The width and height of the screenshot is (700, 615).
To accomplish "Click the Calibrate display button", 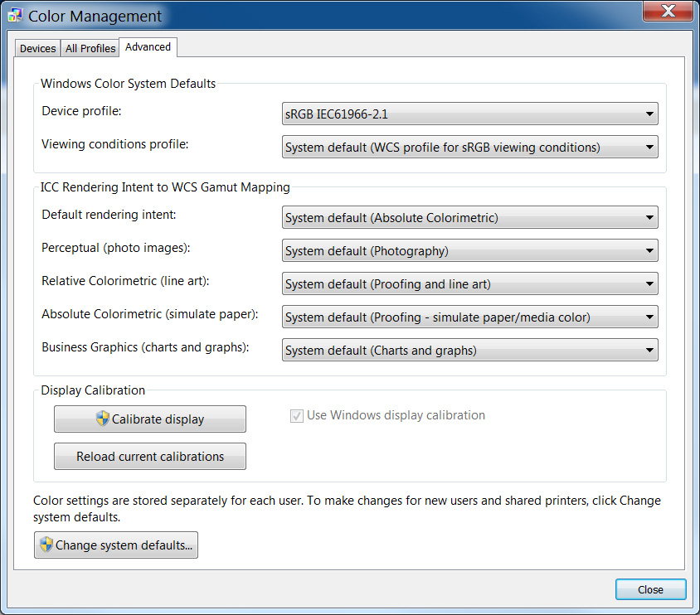I will coord(150,419).
